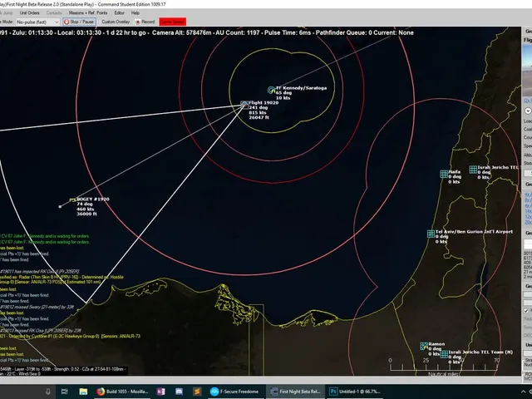The width and height of the screenshot is (532, 399).
Task: Select the Haifa facility icon
Action: (x=444, y=174)
